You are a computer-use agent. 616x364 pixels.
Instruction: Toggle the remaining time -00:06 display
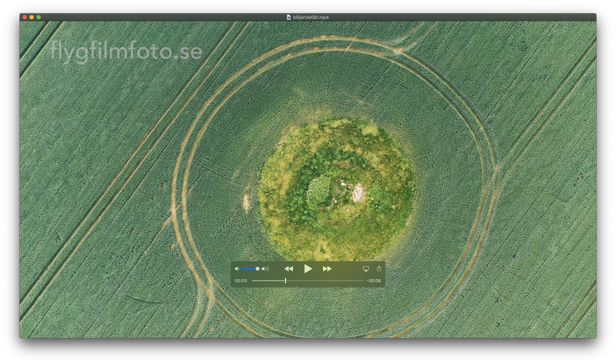(373, 281)
